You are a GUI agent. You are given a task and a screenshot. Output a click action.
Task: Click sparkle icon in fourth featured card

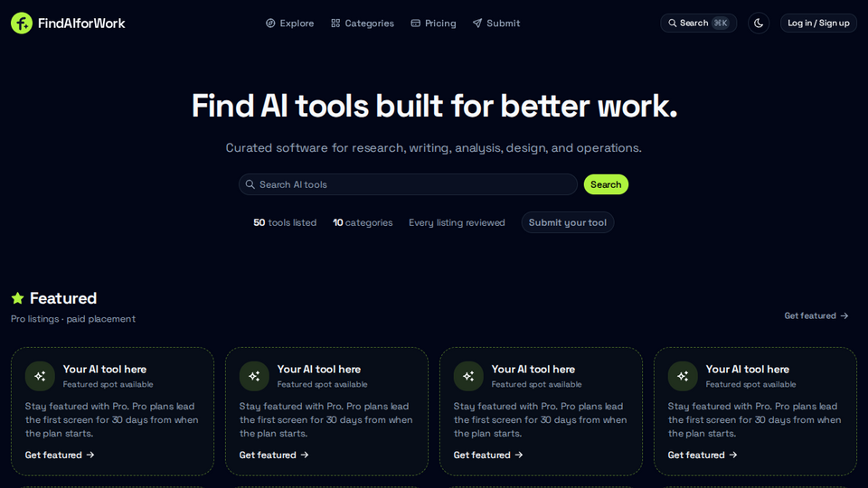(x=683, y=376)
